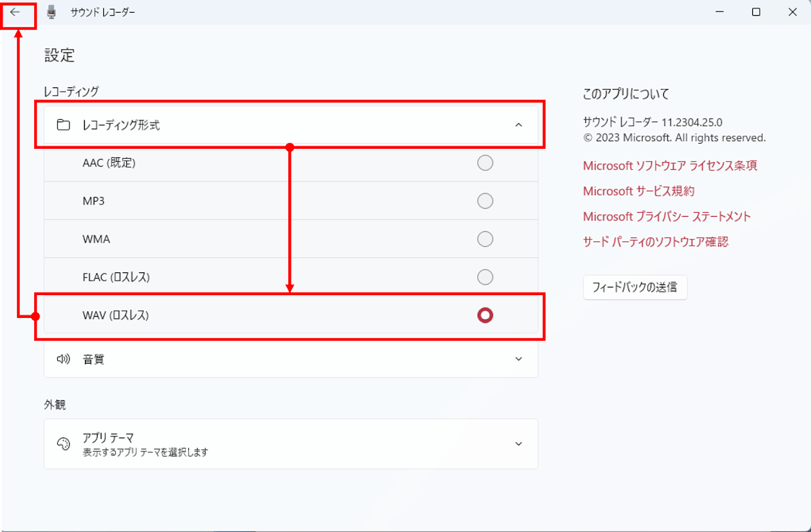Click the palette icon beside アプリ テーマ
Screen dimensions: 811x532
pos(63,444)
